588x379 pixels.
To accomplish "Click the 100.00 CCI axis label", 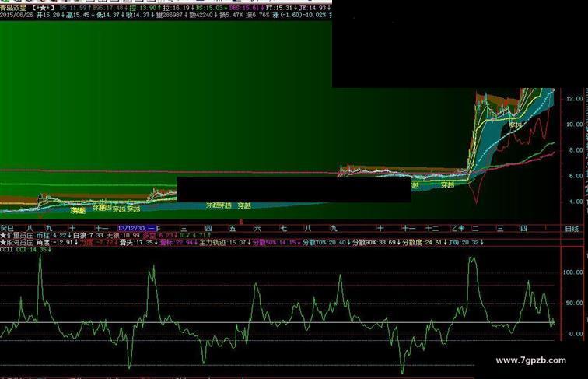I will click(573, 272).
